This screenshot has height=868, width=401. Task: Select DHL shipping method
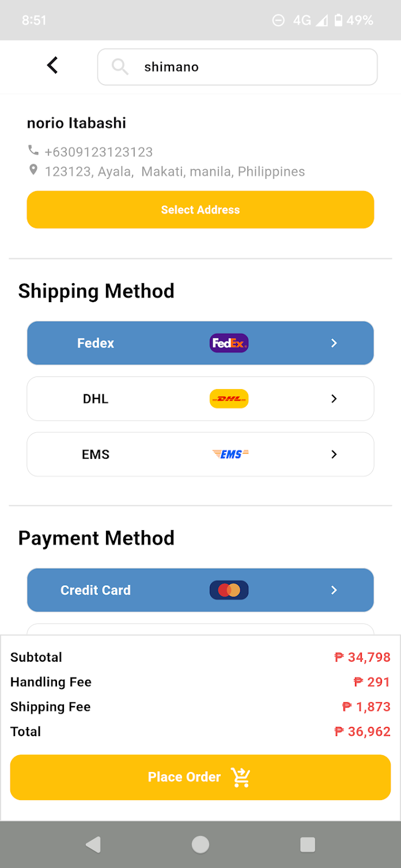click(x=96, y=399)
